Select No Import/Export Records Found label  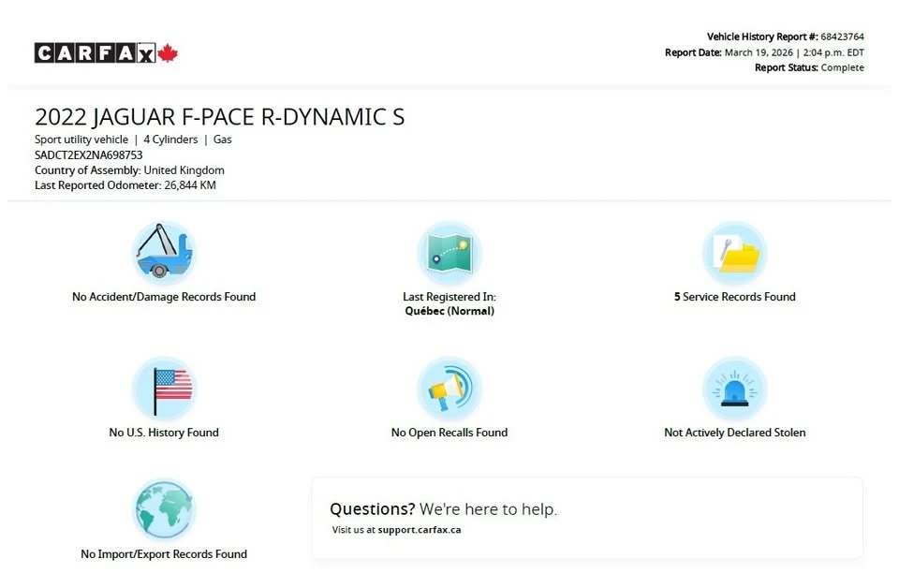pyautogui.click(x=164, y=554)
